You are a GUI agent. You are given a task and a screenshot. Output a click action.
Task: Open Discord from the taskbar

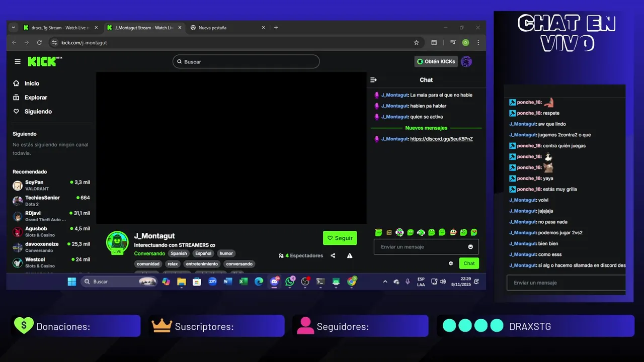pyautogui.click(x=274, y=282)
